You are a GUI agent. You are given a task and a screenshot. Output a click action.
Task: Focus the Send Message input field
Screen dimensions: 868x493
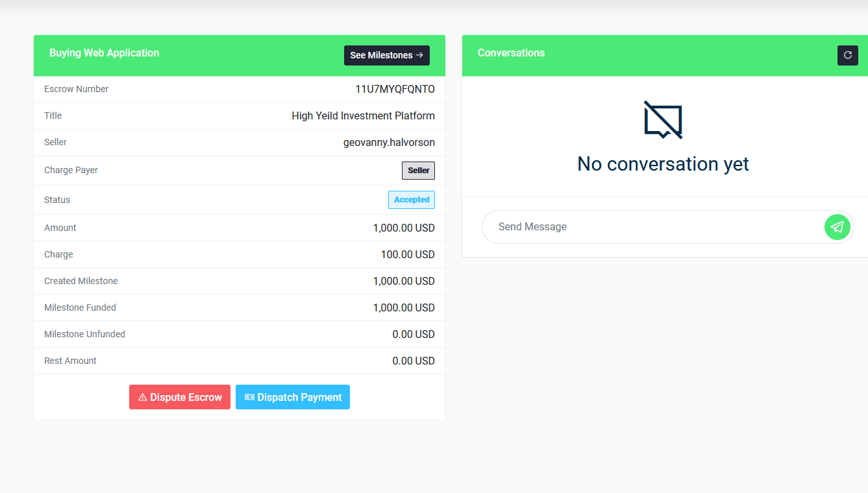tap(652, 227)
